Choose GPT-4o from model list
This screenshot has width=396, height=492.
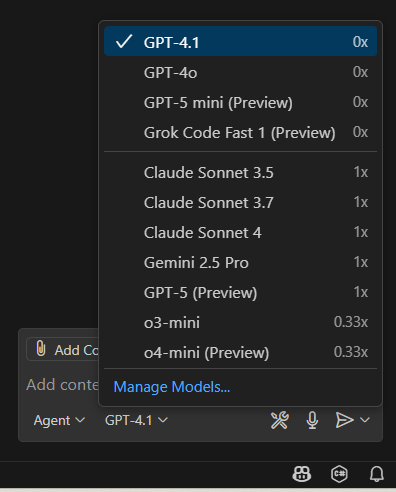[x=240, y=72]
